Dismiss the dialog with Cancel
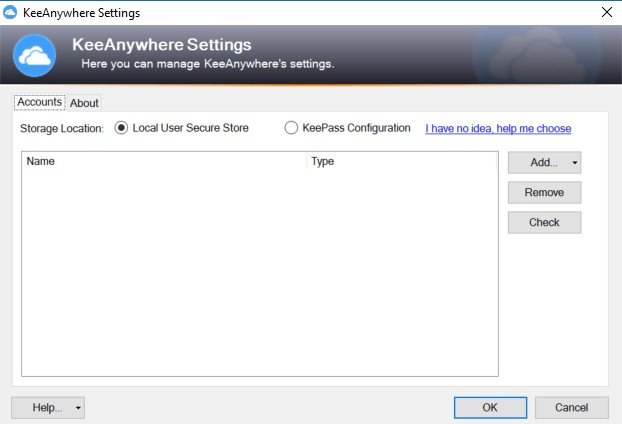The width and height of the screenshot is (622, 424). click(571, 407)
